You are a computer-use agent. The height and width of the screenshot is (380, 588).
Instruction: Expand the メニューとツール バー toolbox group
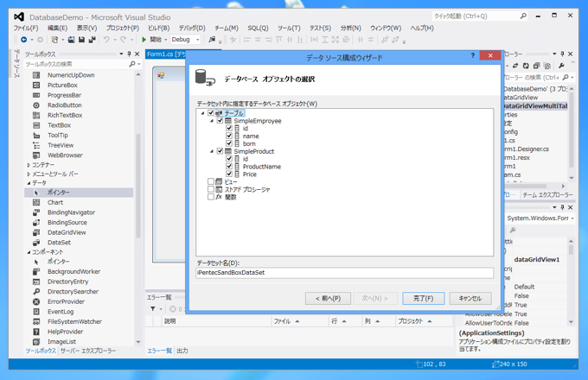point(29,174)
